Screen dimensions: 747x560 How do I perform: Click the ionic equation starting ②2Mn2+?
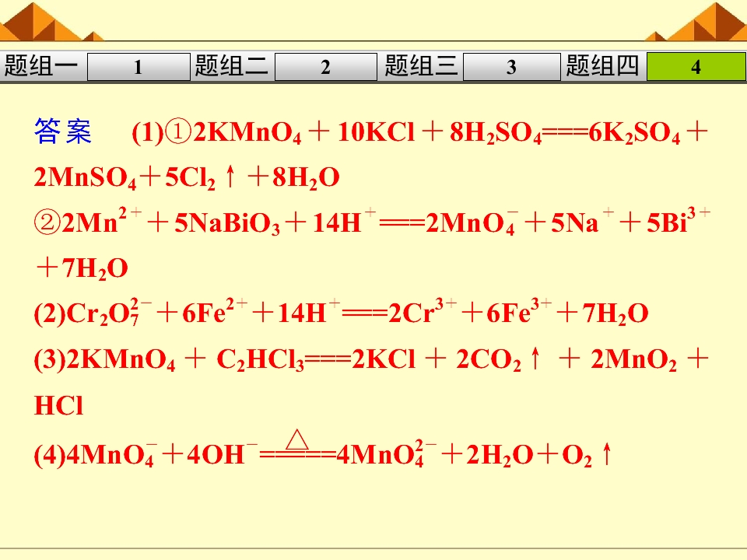(372, 221)
